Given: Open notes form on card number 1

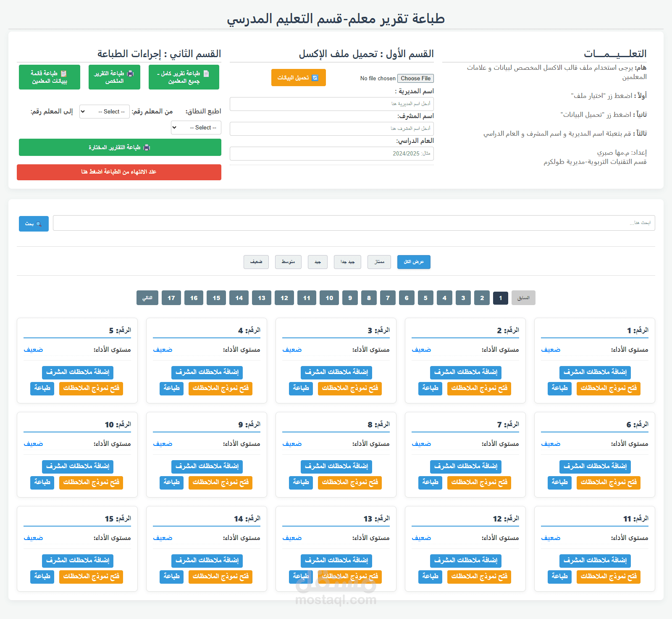Looking at the screenshot, I should click(x=609, y=388).
